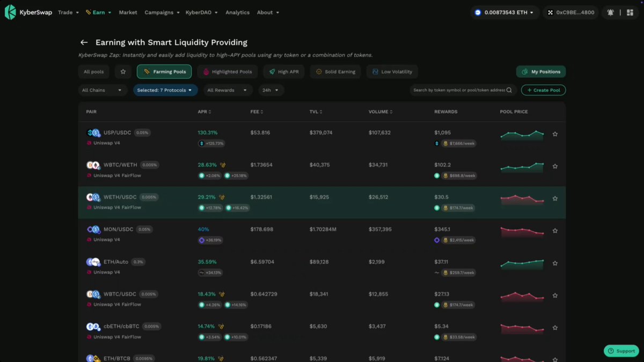Favorite the WBTC/WETH pool with its star

[555, 166]
